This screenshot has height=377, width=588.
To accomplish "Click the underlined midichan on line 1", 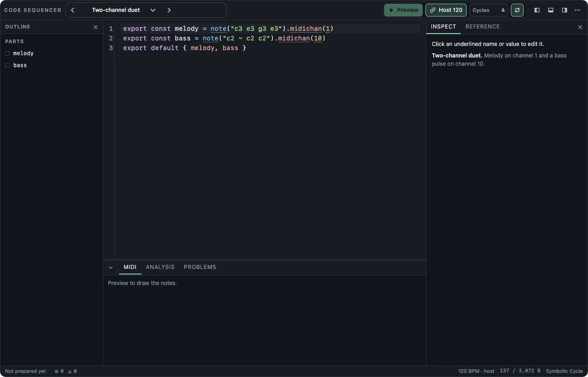I will 306,29.
